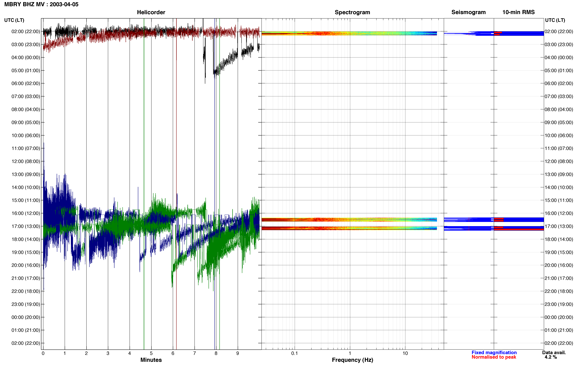This screenshot has width=588, height=368.
Task: Click the Seismogram panel title
Action: click(468, 12)
